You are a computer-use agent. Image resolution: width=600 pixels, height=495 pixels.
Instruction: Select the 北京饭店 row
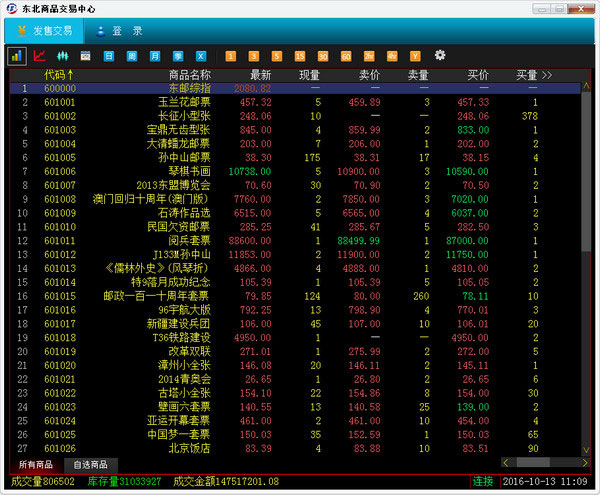pyautogui.click(x=295, y=448)
